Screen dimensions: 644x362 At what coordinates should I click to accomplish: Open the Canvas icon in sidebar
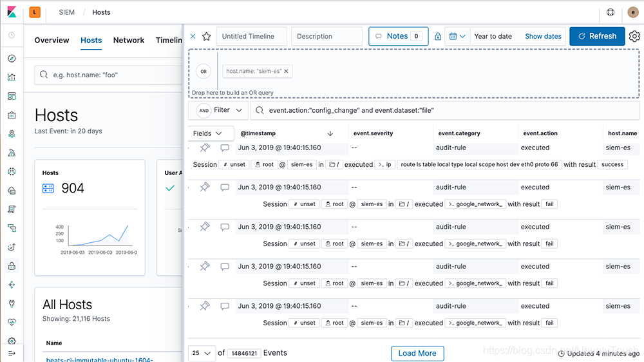(12, 115)
